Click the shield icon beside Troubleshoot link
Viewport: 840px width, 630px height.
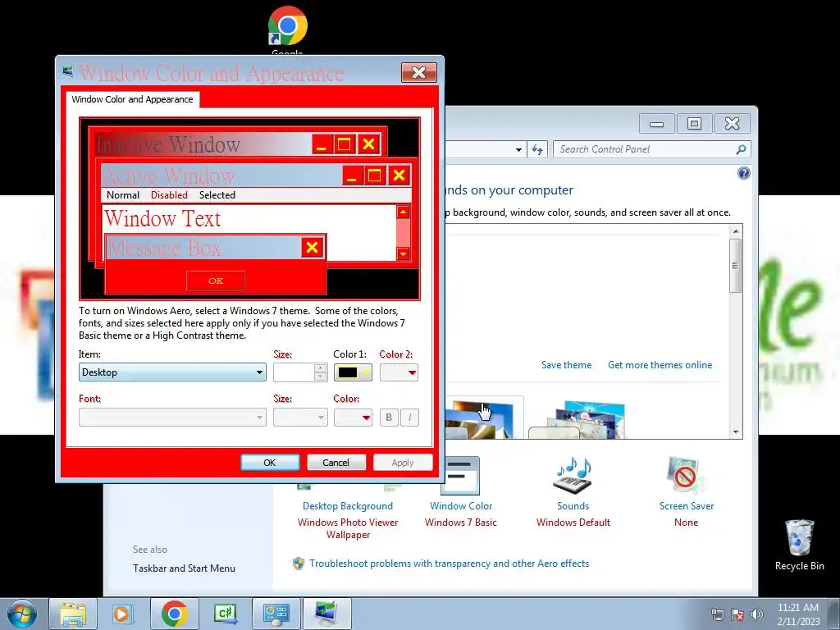point(299,564)
